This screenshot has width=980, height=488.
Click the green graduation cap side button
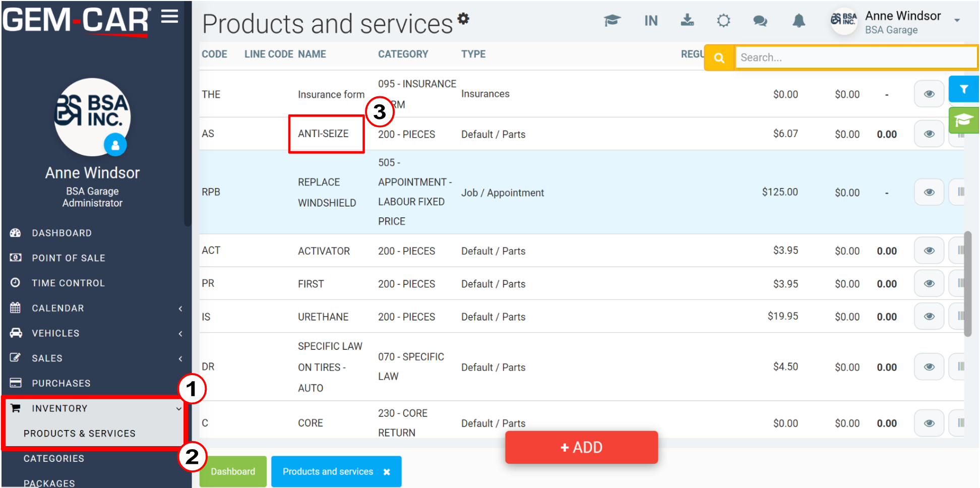click(963, 120)
